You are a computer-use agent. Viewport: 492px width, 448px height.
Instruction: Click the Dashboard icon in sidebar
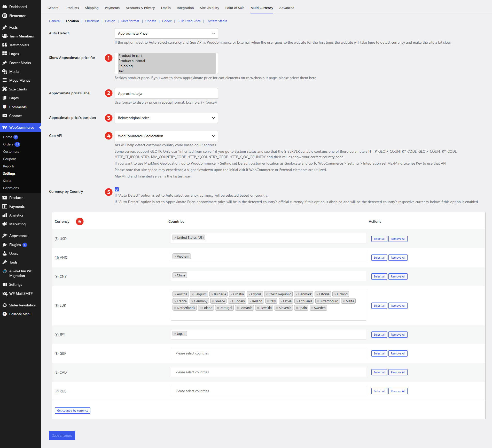5,7
